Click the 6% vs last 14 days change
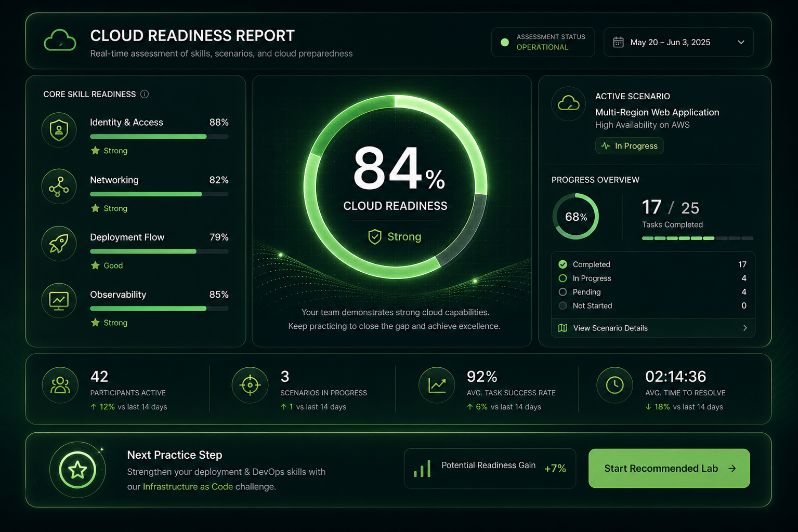The height and width of the screenshot is (532, 798). (504, 407)
